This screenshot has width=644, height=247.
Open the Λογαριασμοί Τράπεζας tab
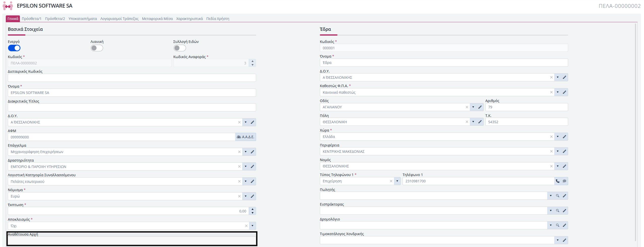point(119,19)
